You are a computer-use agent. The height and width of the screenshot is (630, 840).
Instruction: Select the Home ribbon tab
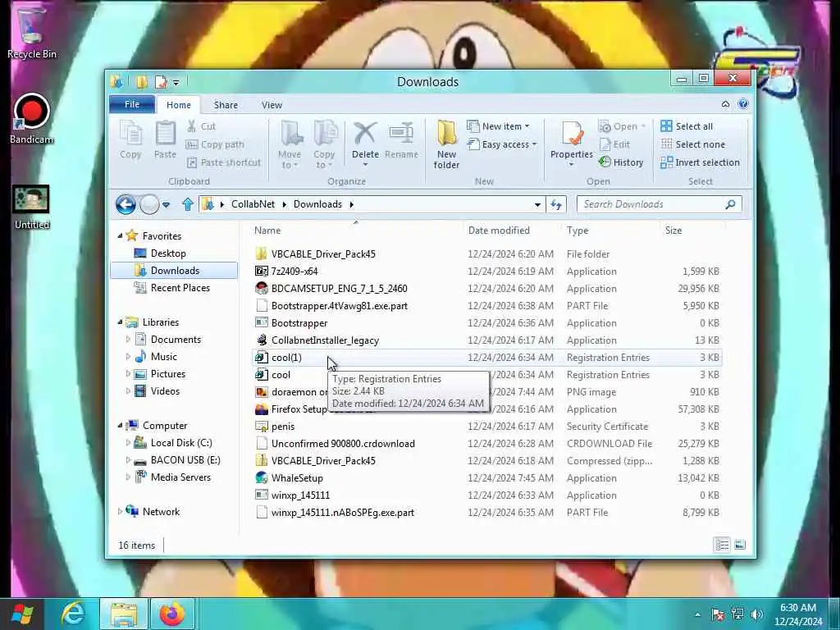click(178, 105)
